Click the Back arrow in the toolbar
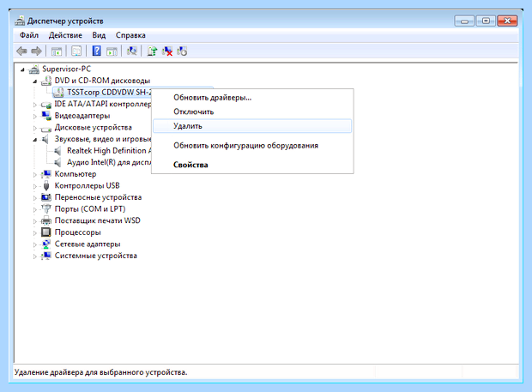Screen dimensions: 532x392 pyautogui.click(x=21, y=51)
